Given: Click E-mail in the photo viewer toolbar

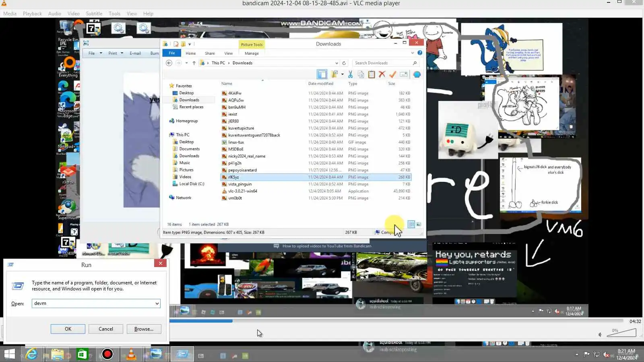Looking at the screenshot, I should [135, 53].
